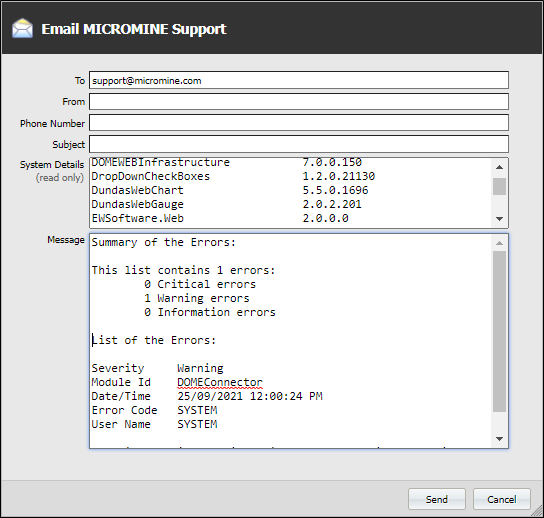
Task: Click 'This list contains 1 errors:' line
Action: [184, 270]
